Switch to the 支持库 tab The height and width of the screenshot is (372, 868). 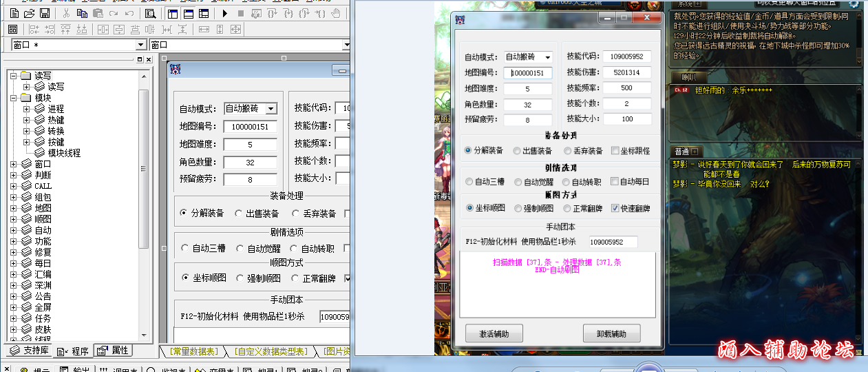pos(29,351)
